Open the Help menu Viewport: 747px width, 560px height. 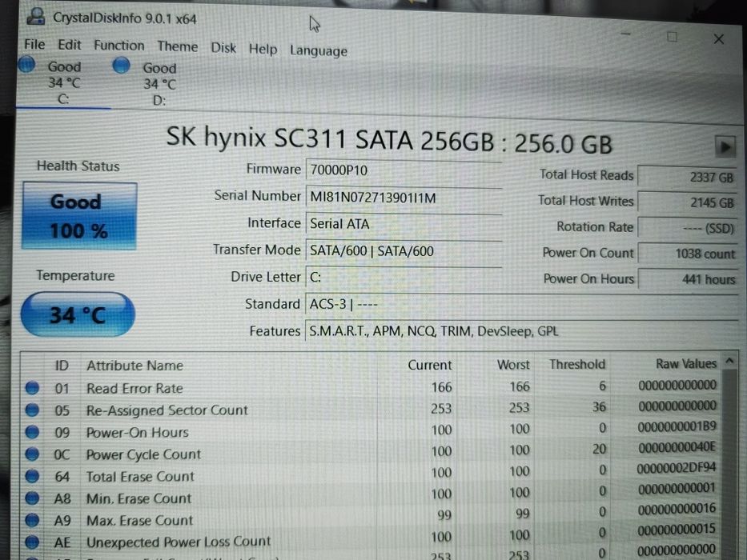(263, 49)
